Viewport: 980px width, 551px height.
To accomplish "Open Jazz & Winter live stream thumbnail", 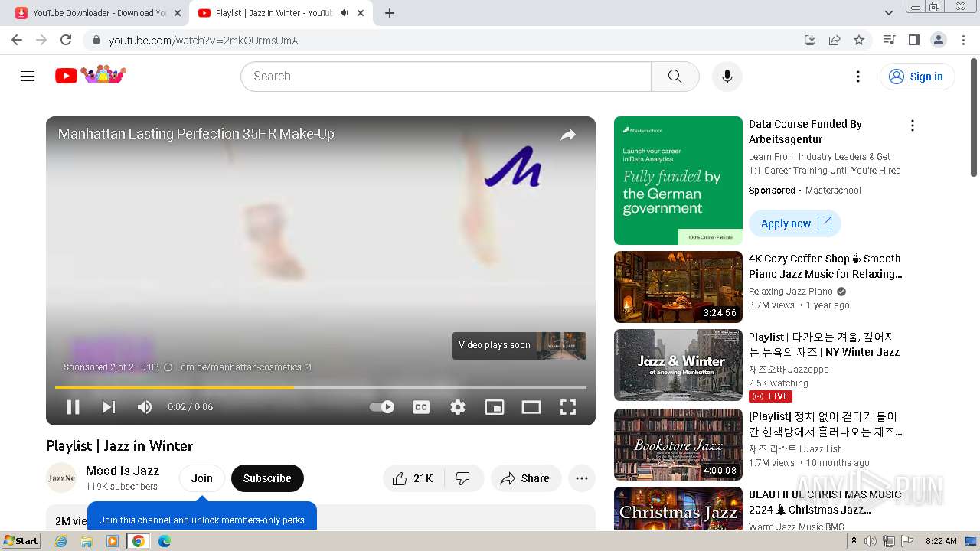I will click(x=678, y=365).
